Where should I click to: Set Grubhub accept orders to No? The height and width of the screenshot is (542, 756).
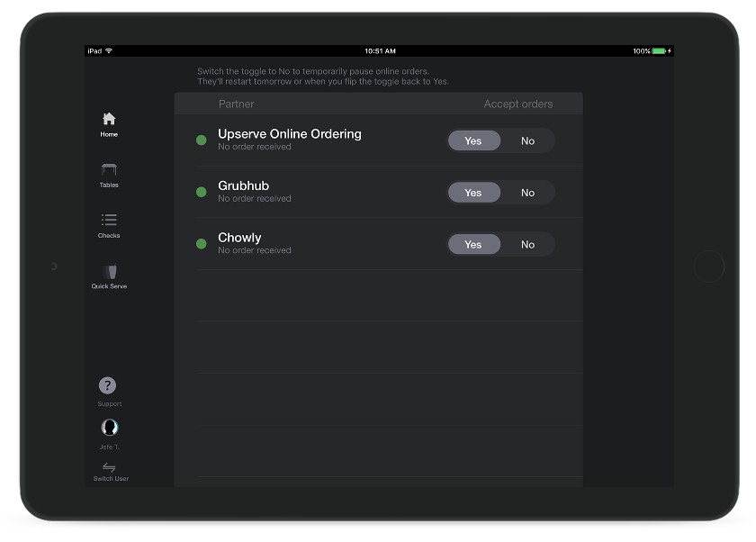click(527, 193)
